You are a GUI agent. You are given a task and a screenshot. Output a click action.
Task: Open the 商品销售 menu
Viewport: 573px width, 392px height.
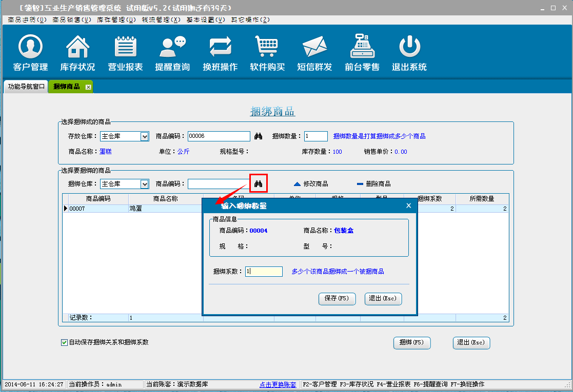pos(72,19)
